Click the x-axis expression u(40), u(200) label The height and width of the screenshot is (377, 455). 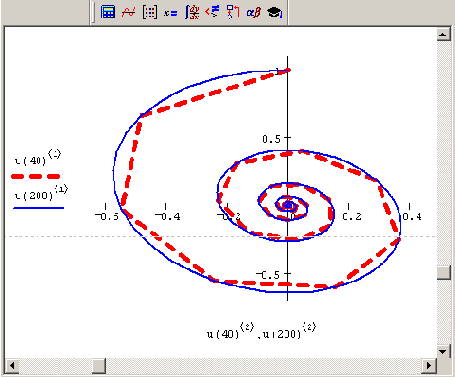(261, 331)
